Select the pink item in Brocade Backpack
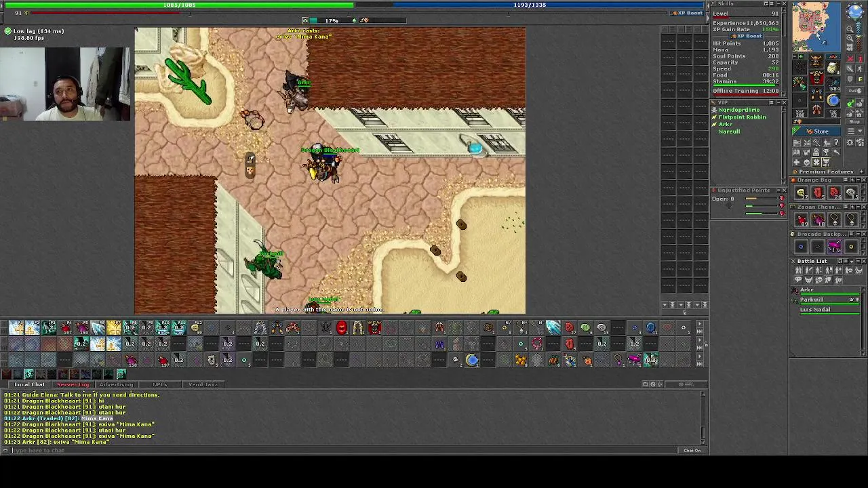Screen dimensions: 868x488 pyautogui.click(x=835, y=247)
